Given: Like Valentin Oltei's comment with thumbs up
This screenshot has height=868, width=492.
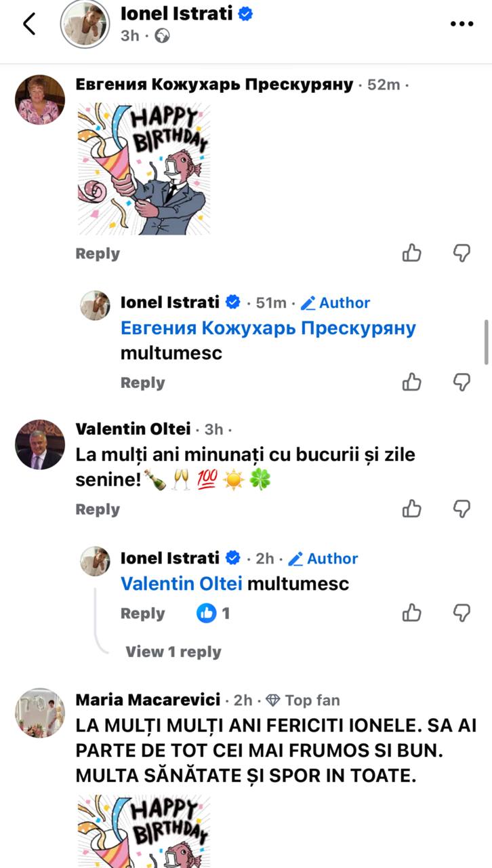Looking at the screenshot, I should [412, 509].
